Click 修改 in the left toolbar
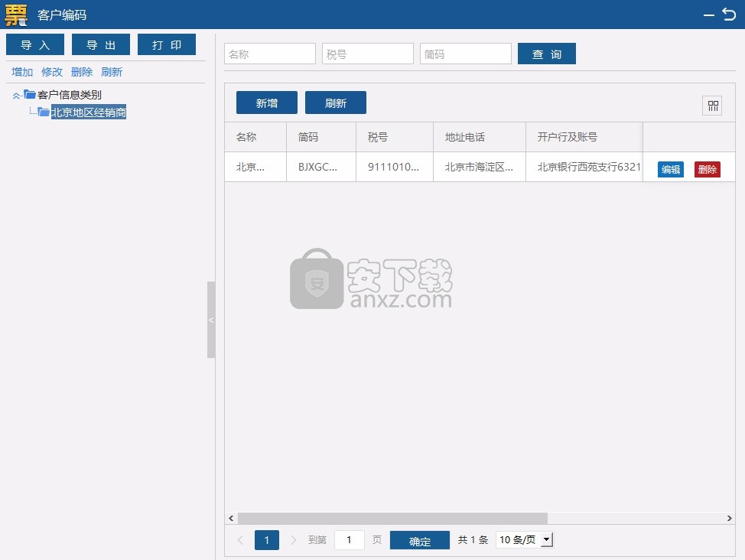Screen dimensions: 745x560 tap(51, 71)
